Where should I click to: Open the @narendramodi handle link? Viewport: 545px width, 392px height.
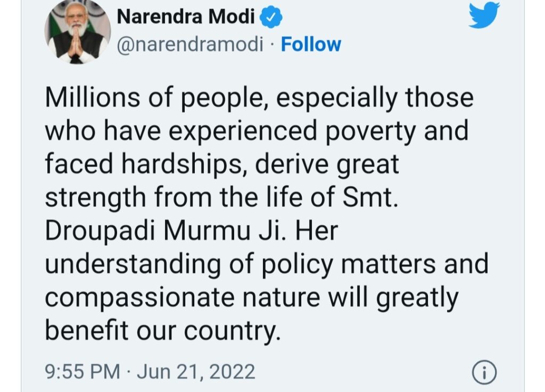(190, 45)
